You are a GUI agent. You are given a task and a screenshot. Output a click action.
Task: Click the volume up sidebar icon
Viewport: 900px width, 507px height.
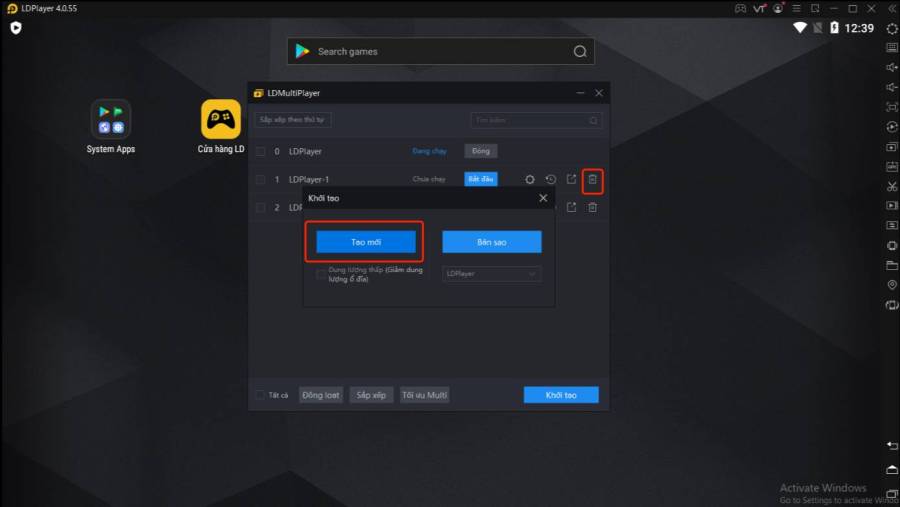click(x=892, y=68)
